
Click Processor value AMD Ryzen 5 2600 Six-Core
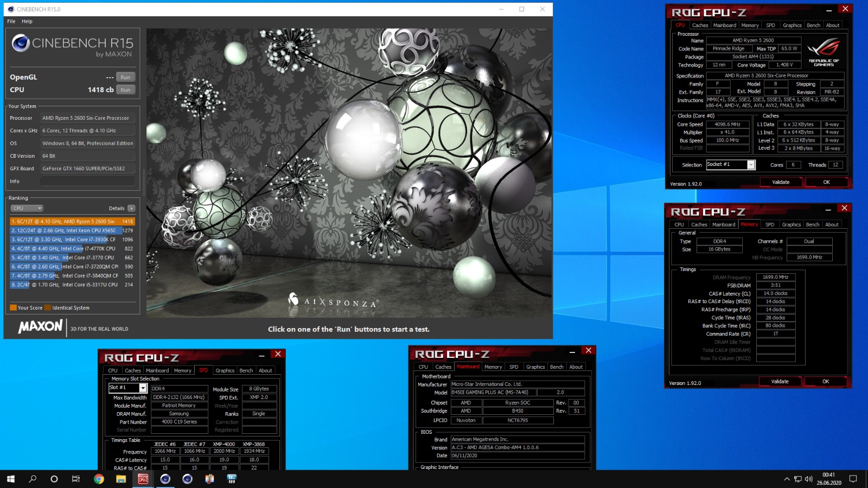pyautogui.click(x=87, y=118)
